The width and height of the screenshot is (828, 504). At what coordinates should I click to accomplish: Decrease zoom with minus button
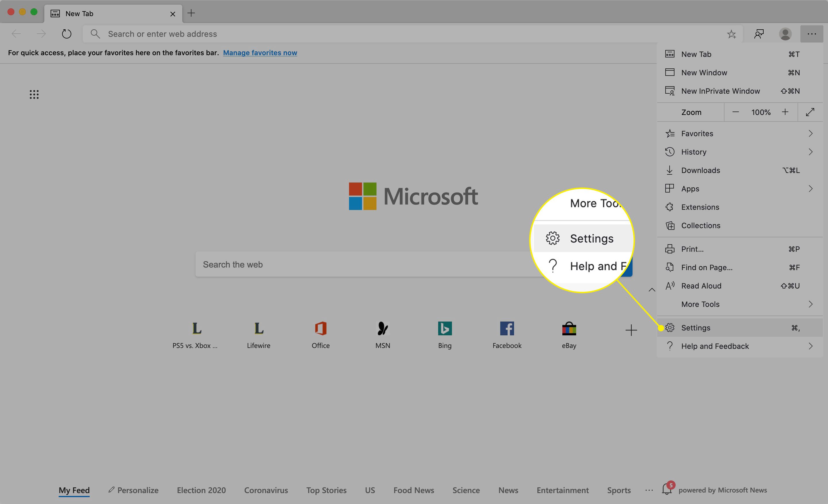[735, 112]
